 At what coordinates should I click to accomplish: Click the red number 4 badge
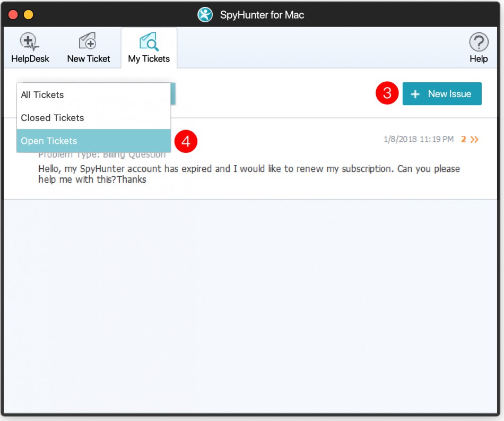186,141
